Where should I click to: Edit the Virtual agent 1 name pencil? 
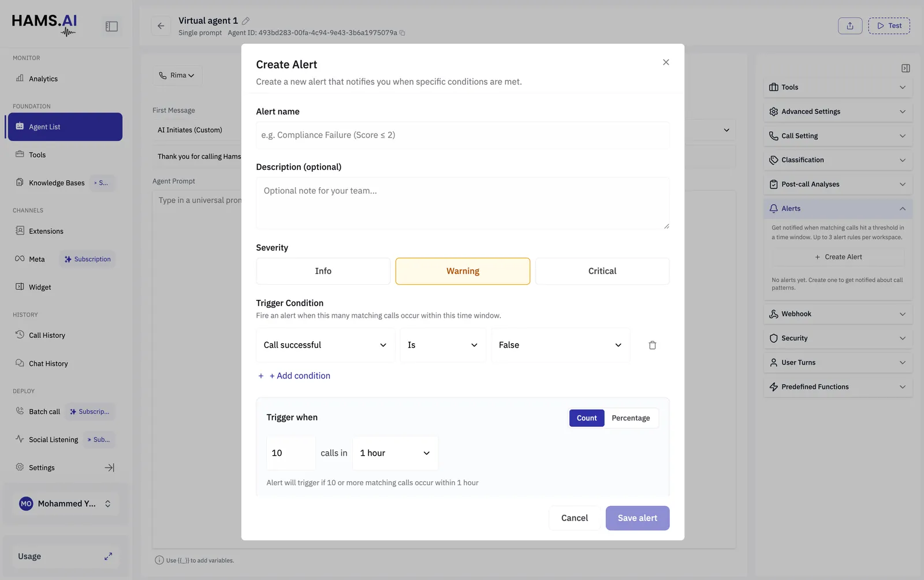click(245, 21)
